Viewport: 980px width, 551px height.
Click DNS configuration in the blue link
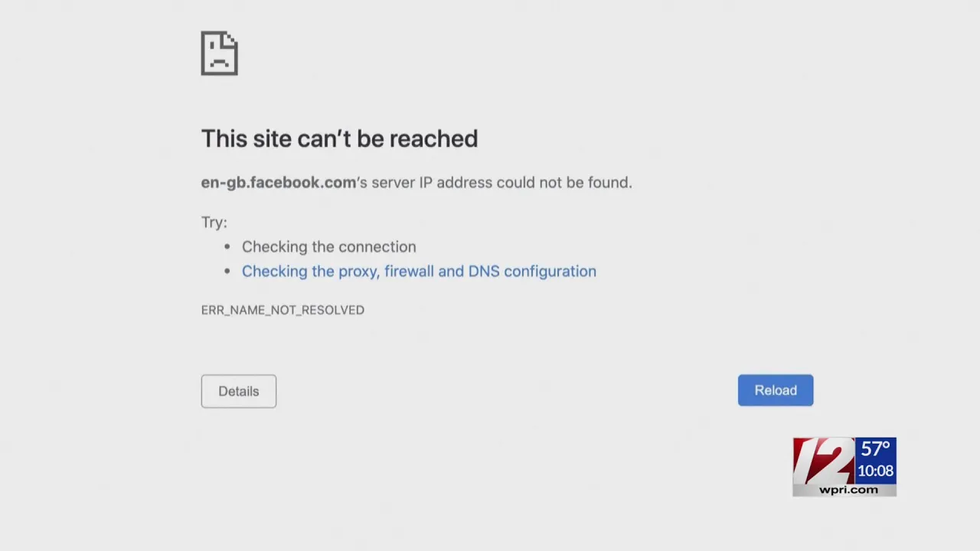click(532, 271)
